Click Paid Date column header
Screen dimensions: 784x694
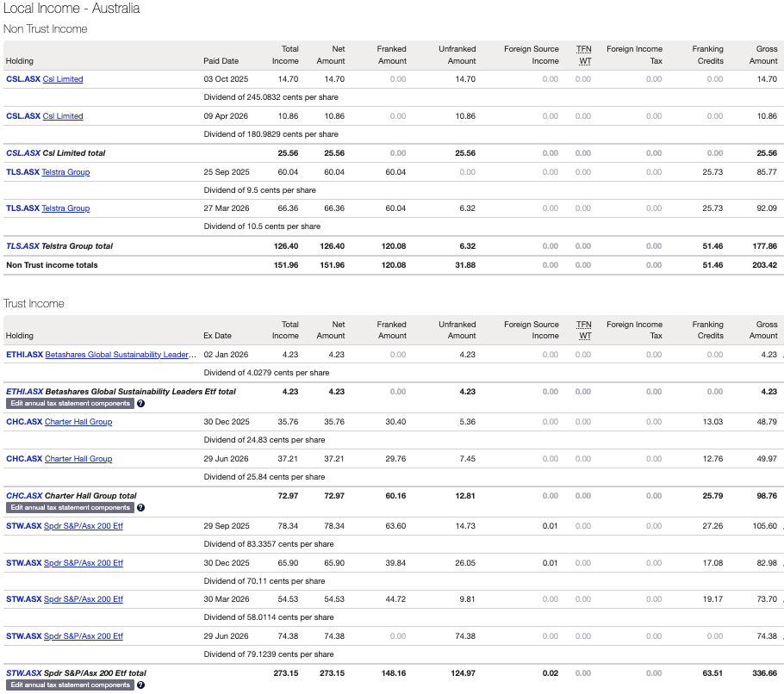(221, 61)
